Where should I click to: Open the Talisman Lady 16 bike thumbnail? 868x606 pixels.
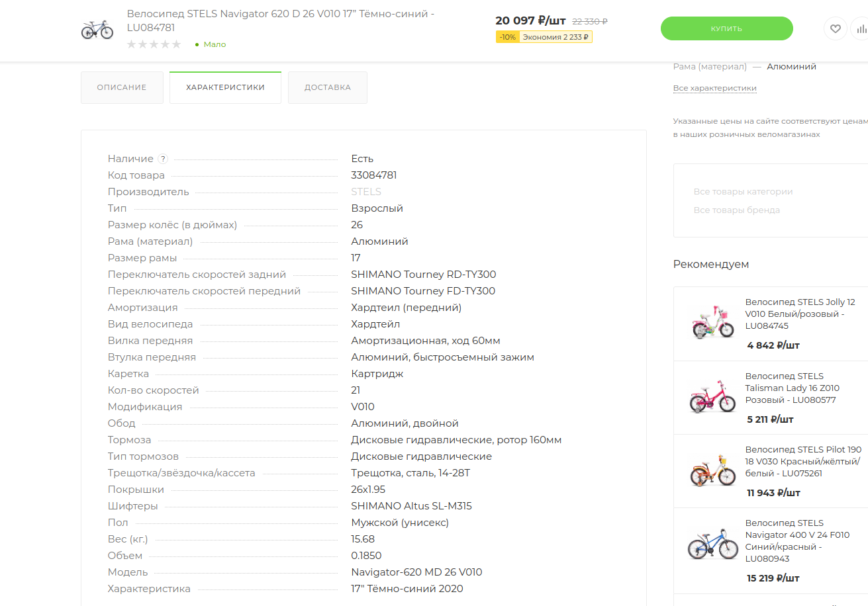712,398
